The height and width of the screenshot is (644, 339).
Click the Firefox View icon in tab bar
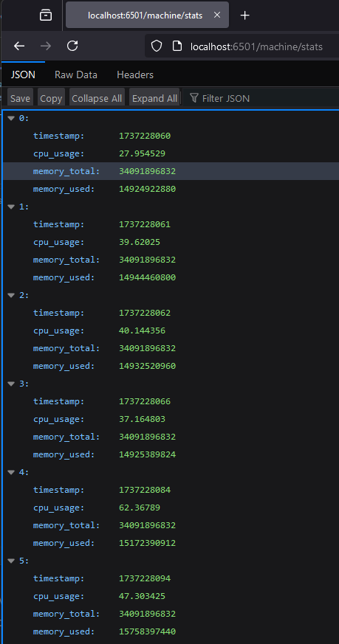pos(46,15)
